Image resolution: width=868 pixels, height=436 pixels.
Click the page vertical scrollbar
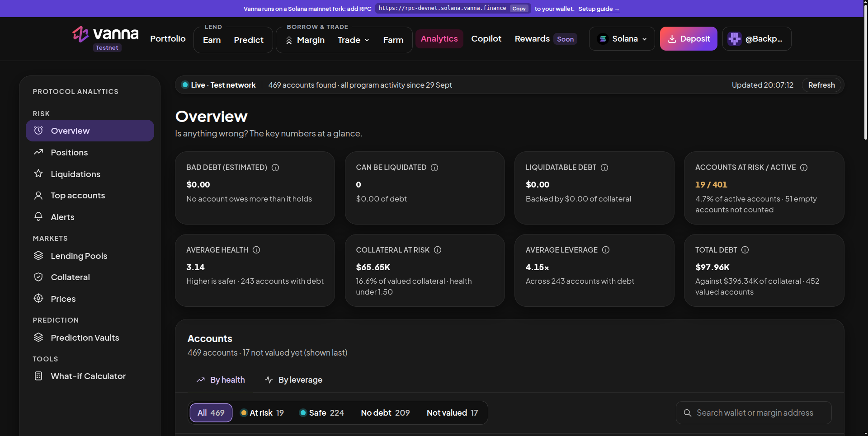[x=865, y=72]
